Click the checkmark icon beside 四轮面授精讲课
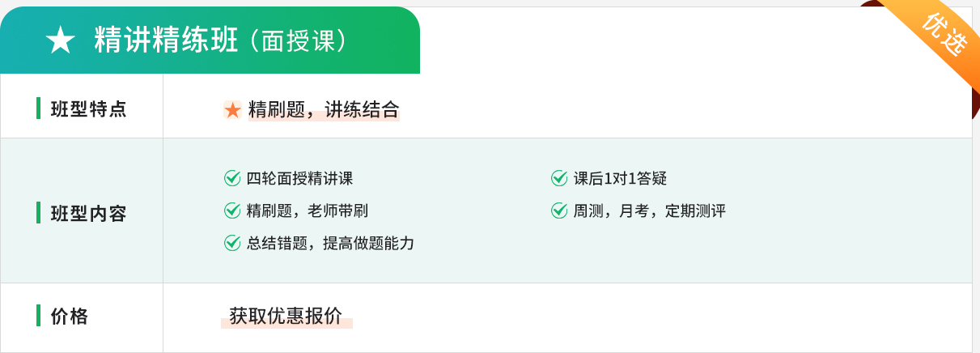The width and height of the screenshot is (980, 353). tap(232, 178)
